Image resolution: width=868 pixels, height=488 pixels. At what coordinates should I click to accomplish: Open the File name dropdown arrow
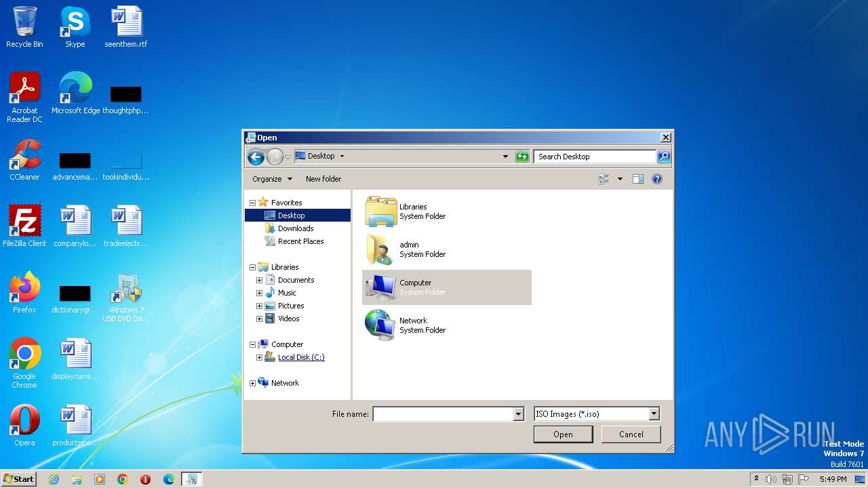[x=519, y=414]
